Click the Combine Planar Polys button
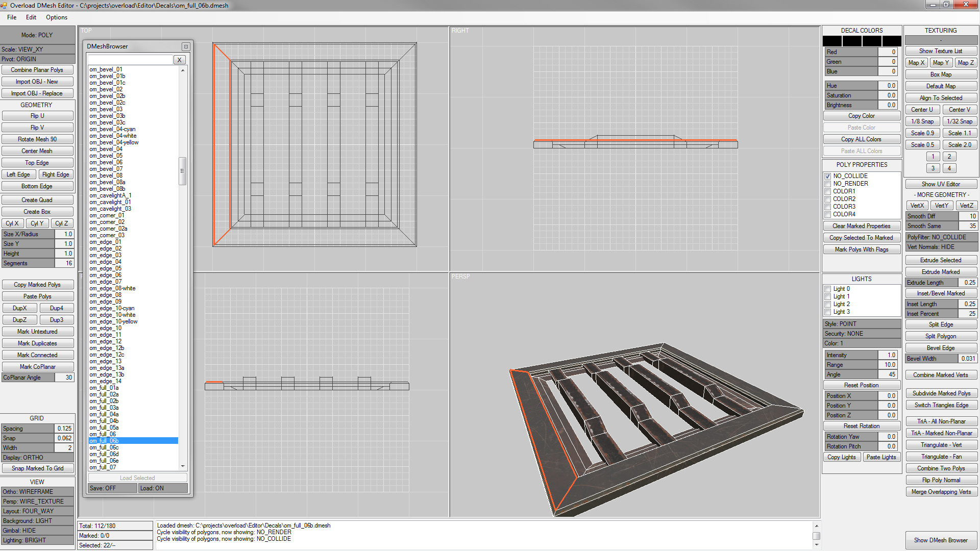Image resolution: width=980 pixels, height=551 pixels. coord(37,70)
